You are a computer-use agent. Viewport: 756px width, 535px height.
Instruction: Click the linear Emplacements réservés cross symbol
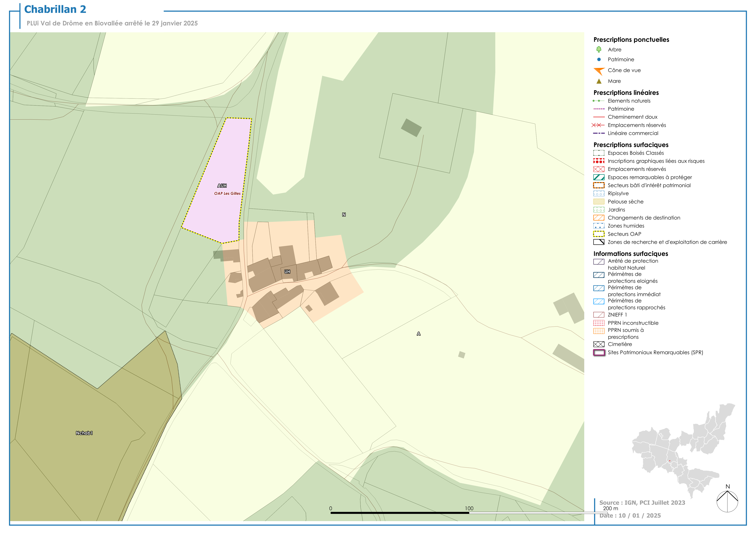click(x=598, y=125)
